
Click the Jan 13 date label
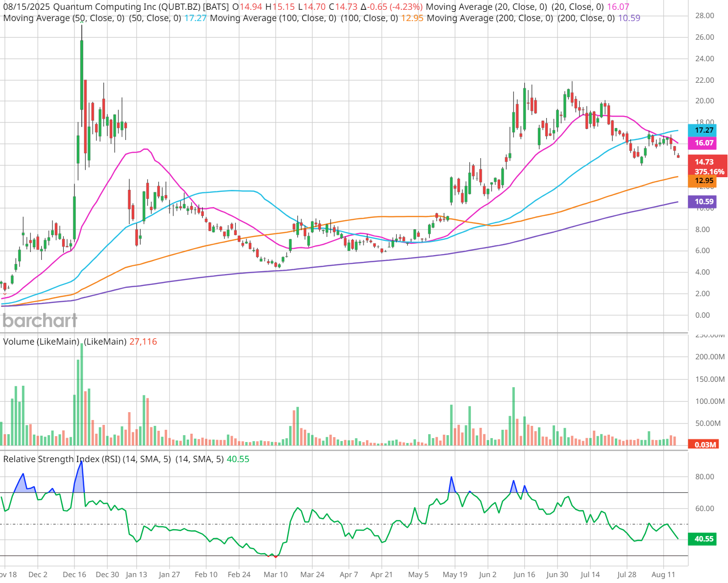[x=136, y=575]
